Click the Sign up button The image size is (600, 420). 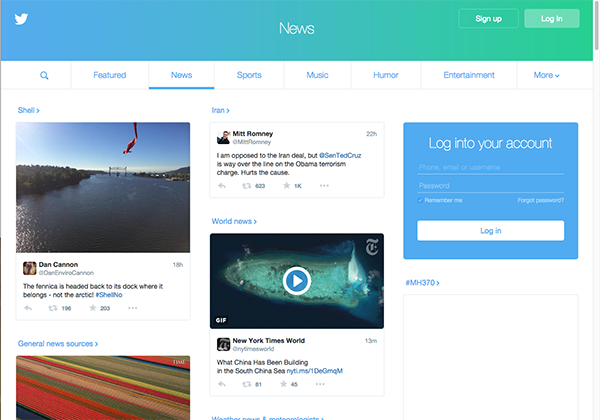pos(488,19)
